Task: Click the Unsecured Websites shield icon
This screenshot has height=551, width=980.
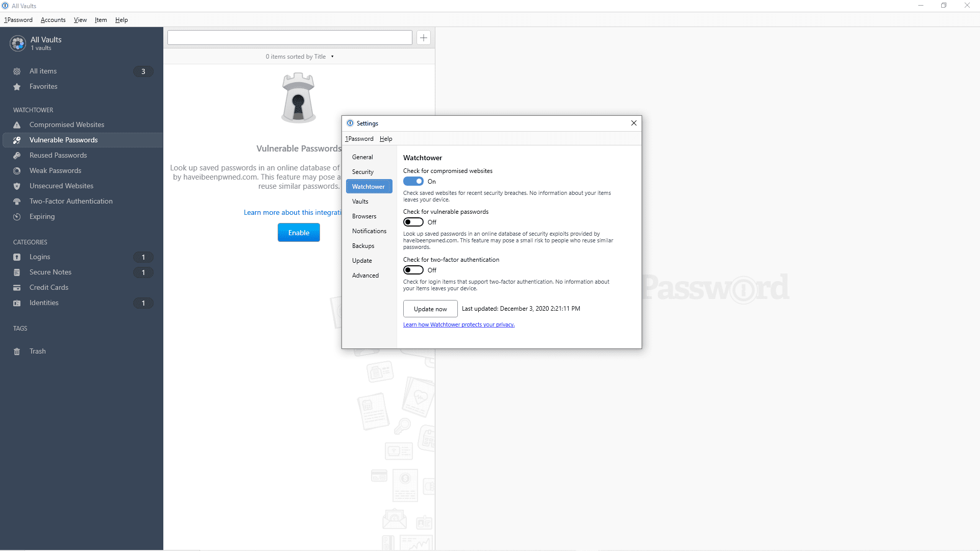Action: point(17,186)
